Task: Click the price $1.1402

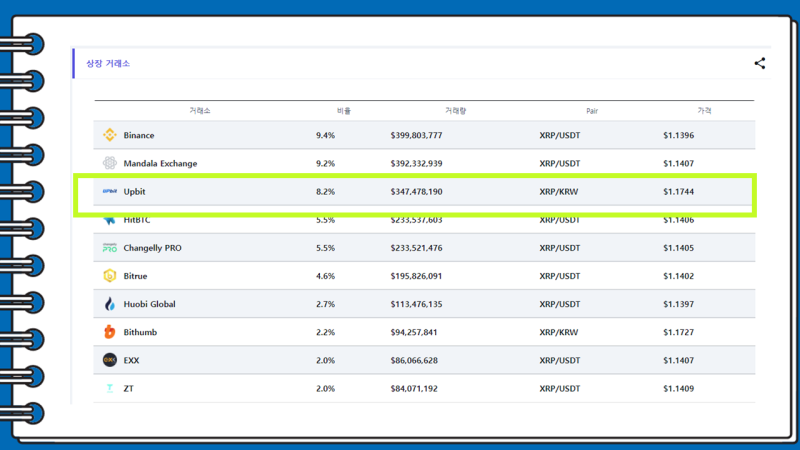Action: pyautogui.click(x=679, y=276)
